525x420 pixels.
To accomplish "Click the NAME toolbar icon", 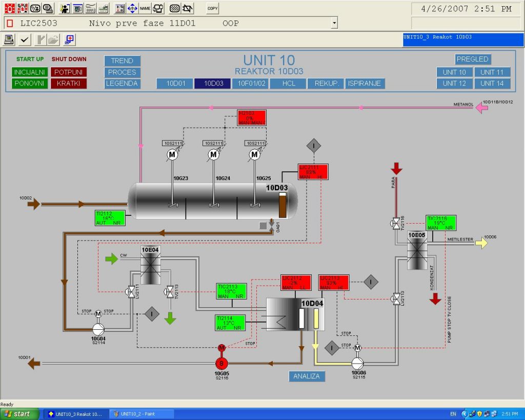I will tap(145, 8).
